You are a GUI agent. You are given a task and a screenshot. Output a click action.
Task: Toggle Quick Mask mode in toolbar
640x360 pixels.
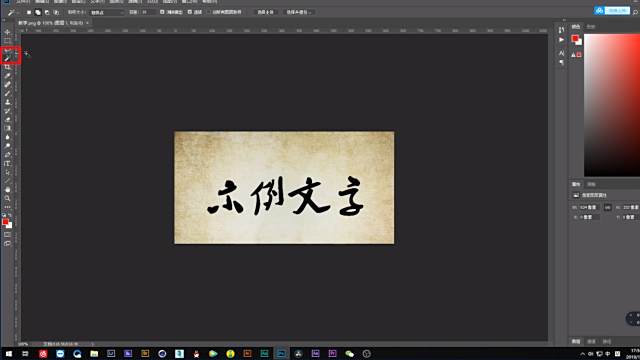pos(7,235)
